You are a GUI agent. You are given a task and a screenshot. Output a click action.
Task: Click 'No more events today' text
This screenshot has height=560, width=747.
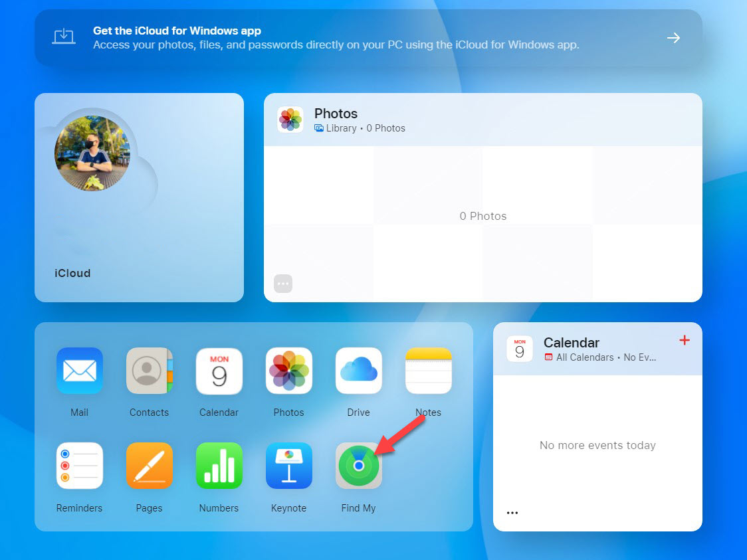pos(597,445)
